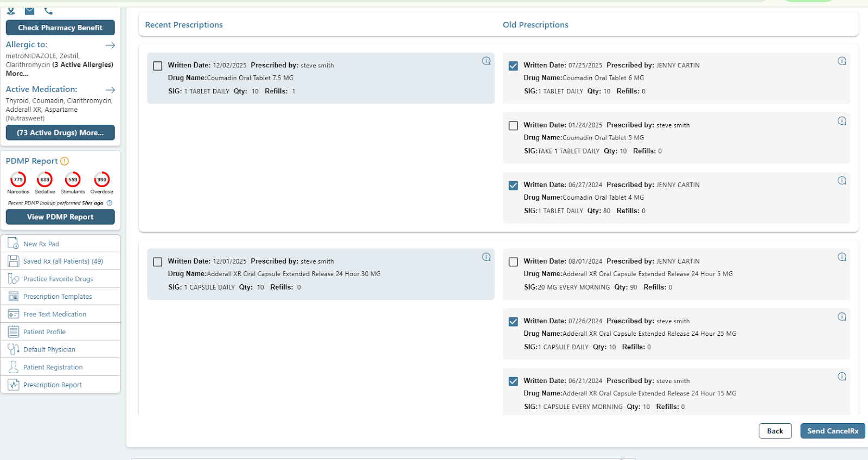868x460 pixels.
Task: Open Prescription Templates from sidebar
Action: point(58,297)
